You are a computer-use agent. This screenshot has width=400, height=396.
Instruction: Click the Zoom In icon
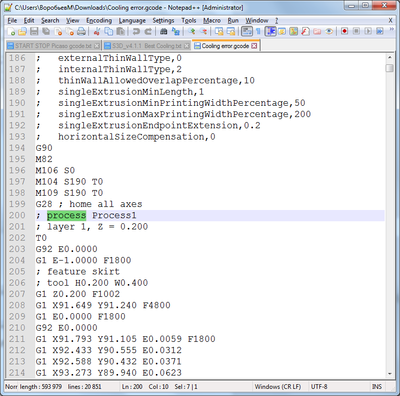191,32
